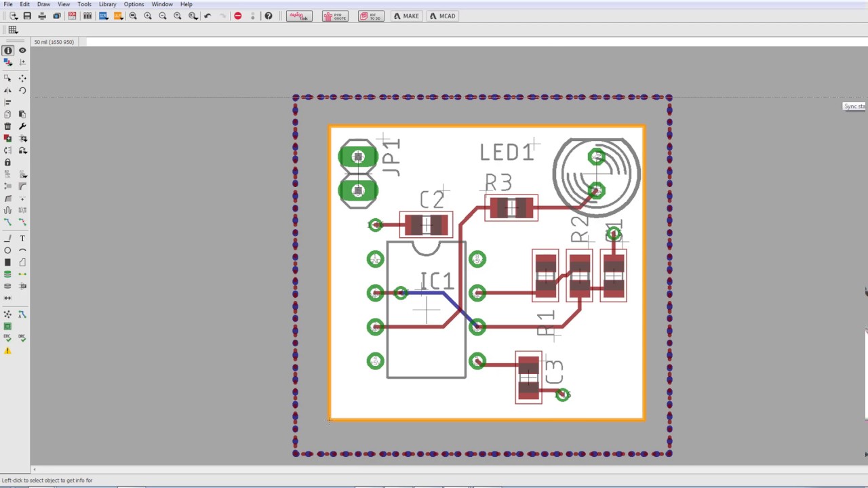This screenshot has width=868, height=488.
Task: Click the red Stop command button
Action: pos(237,16)
